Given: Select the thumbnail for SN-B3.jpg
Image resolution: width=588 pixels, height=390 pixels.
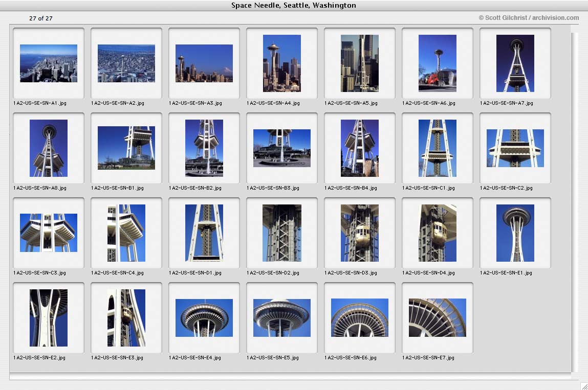Looking at the screenshot, I should (282, 148).
